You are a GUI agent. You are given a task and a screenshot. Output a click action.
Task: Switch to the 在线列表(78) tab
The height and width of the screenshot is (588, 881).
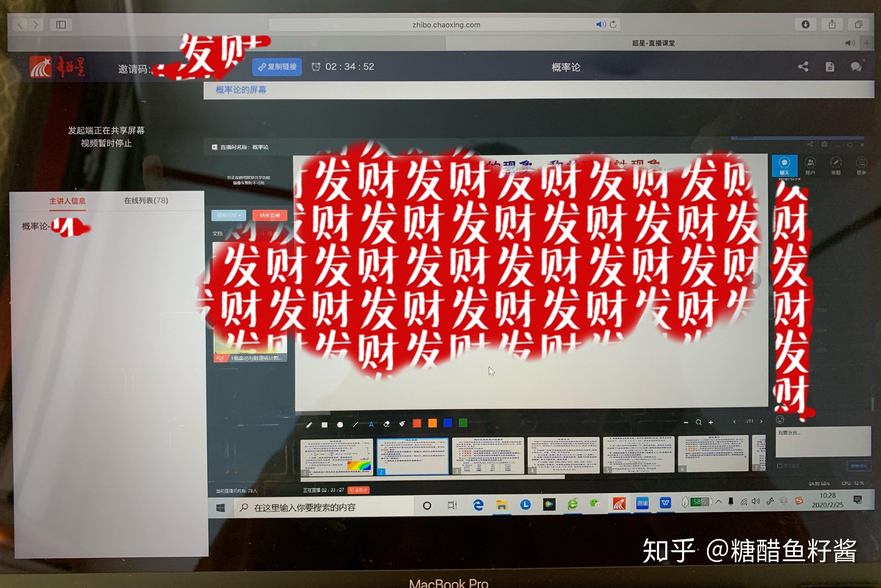tap(146, 201)
